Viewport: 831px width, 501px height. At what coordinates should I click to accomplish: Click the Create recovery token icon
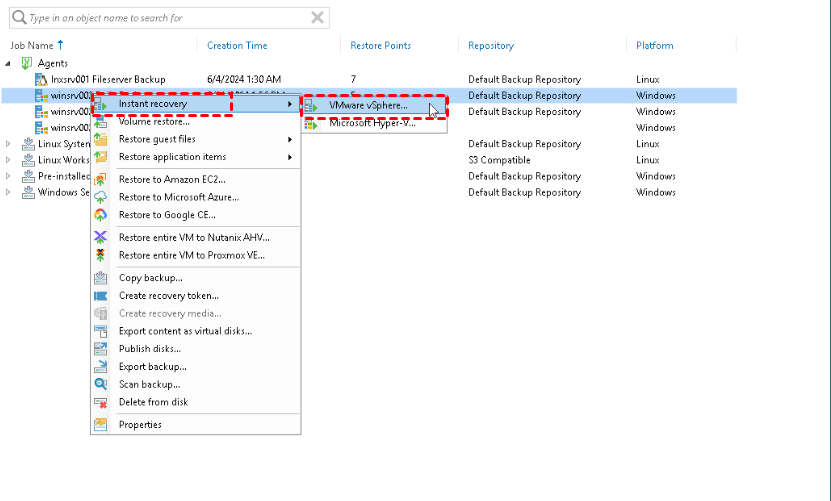100,296
